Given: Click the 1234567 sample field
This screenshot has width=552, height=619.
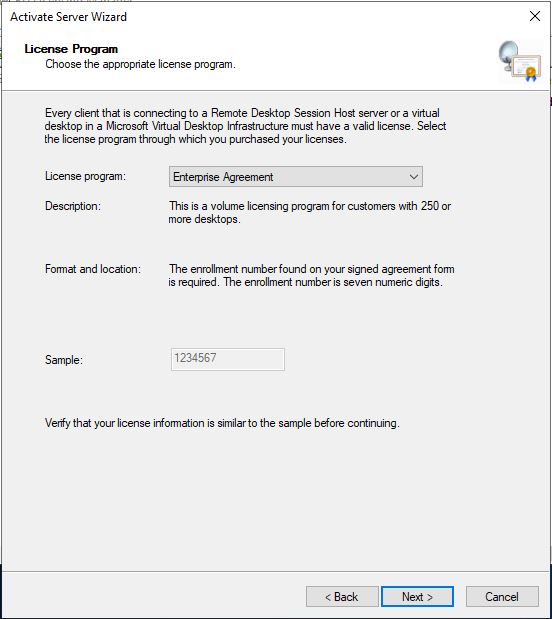Looking at the screenshot, I should coord(227,359).
